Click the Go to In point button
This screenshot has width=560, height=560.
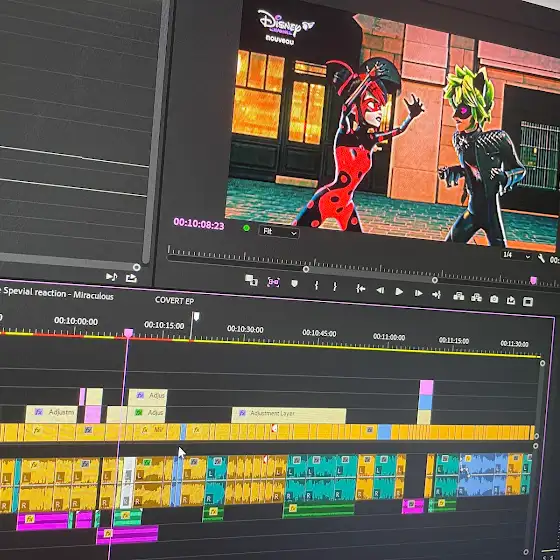[360, 289]
